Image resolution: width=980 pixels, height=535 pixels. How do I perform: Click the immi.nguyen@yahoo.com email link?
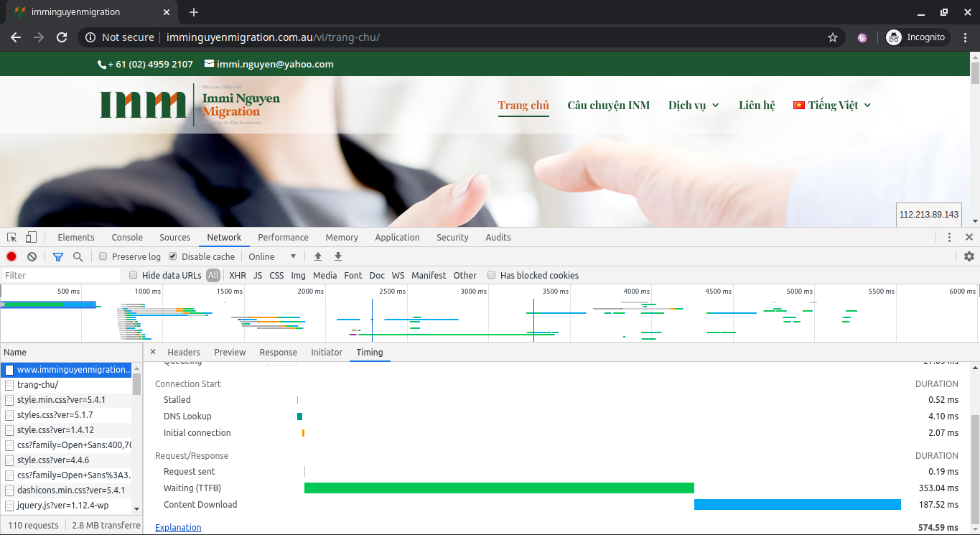(x=275, y=64)
